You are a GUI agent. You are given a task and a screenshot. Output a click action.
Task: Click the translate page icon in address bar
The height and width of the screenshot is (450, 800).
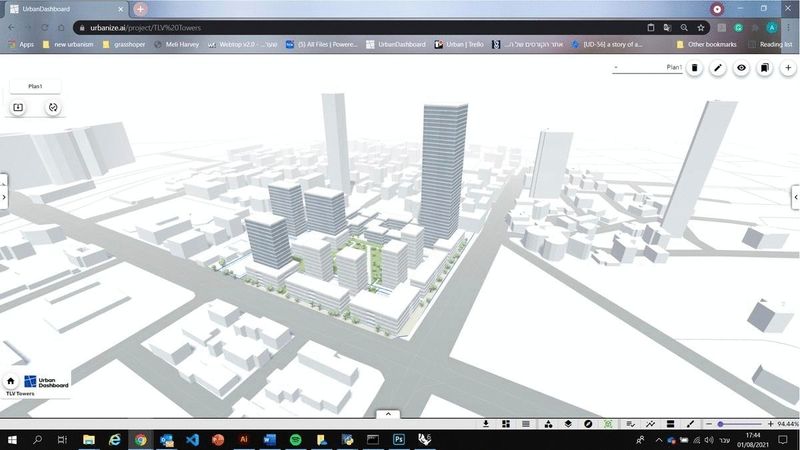tap(667, 28)
